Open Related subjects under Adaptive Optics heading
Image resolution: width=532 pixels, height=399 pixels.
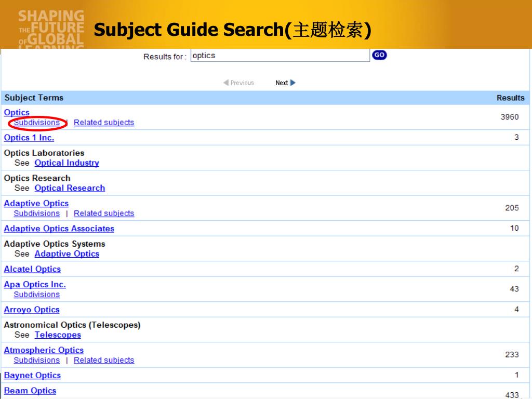pyautogui.click(x=104, y=214)
